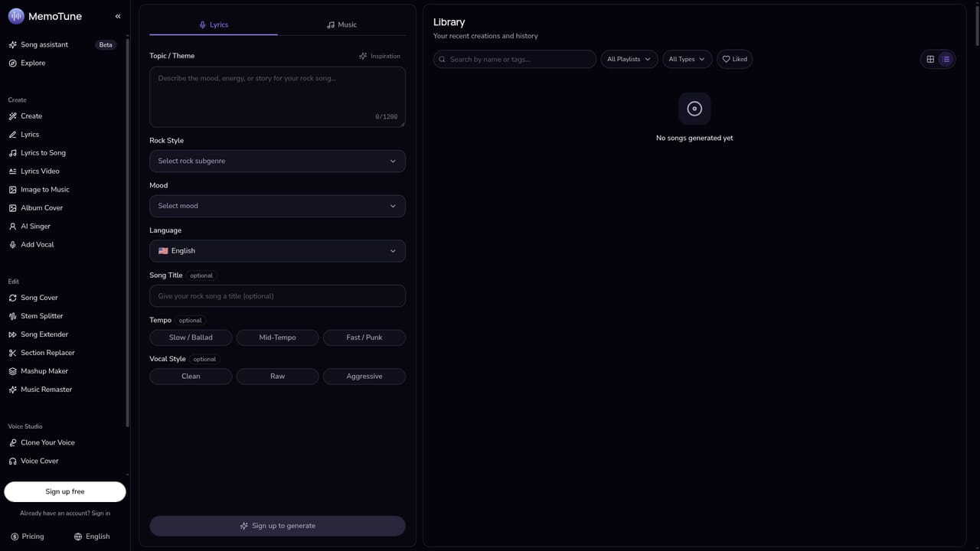The height and width of the screenshot is (551, 980).
Task: Change site language from English in footer
Action: click(92, 536)
